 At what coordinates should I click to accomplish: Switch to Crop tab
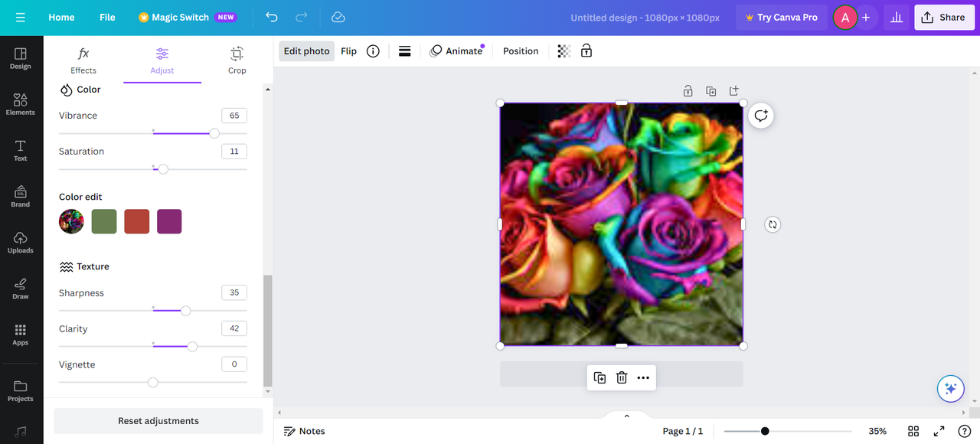(237, 60)
